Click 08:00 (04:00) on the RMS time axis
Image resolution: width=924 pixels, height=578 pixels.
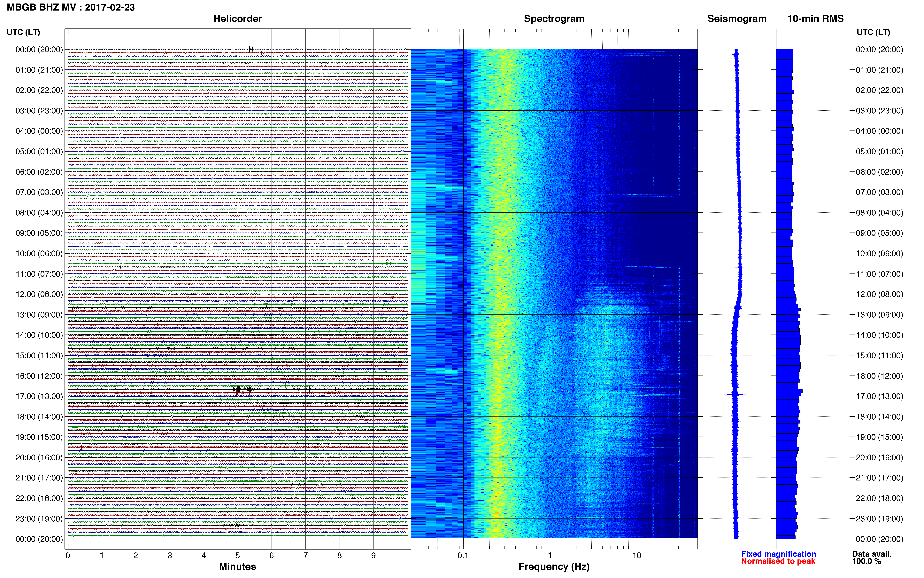[879, 213]
